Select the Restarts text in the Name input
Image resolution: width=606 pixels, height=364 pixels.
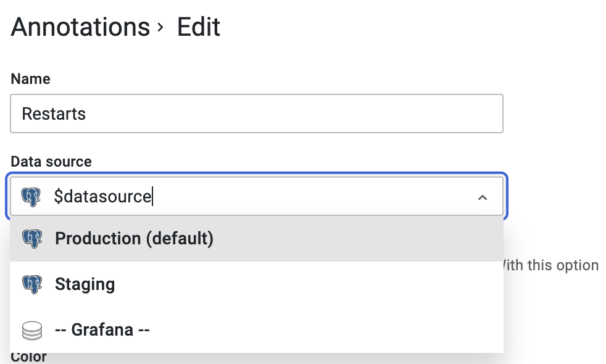click(54, 113)
